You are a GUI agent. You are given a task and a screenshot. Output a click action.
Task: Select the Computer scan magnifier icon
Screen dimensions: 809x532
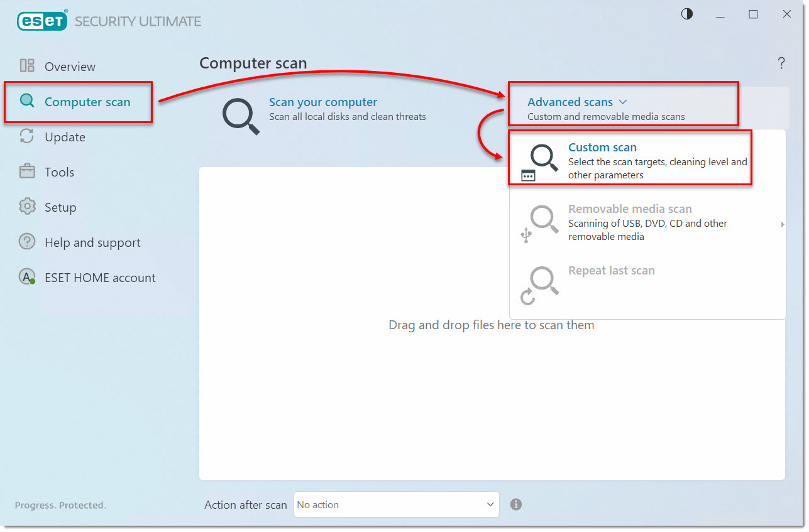[27, 101]
